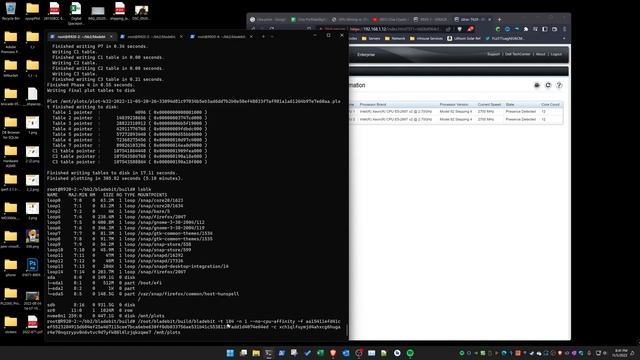
Task: Open the browser extensions puzzle icon
Action: (x=526, y=29)
